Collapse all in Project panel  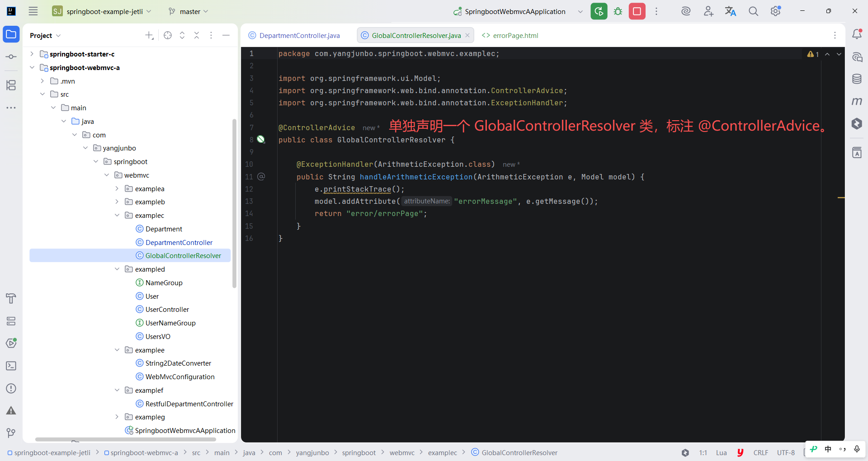(197, 35)
